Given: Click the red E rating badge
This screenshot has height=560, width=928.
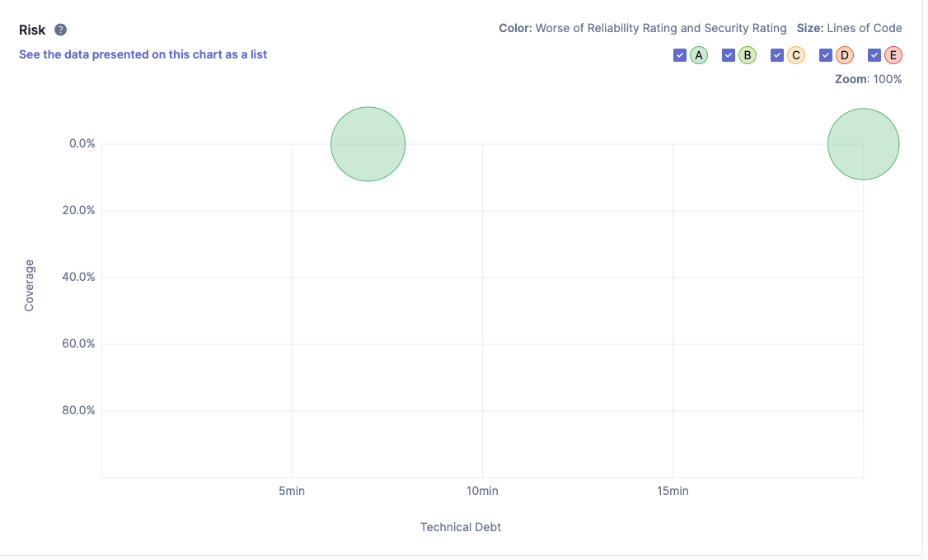Looking at the screenshot, I should point(893,55).
